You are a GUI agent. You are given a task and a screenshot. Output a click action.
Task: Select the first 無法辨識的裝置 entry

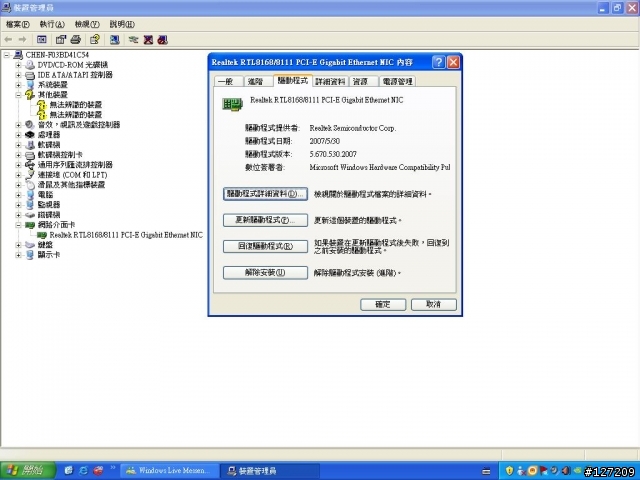tap(76, 105)
